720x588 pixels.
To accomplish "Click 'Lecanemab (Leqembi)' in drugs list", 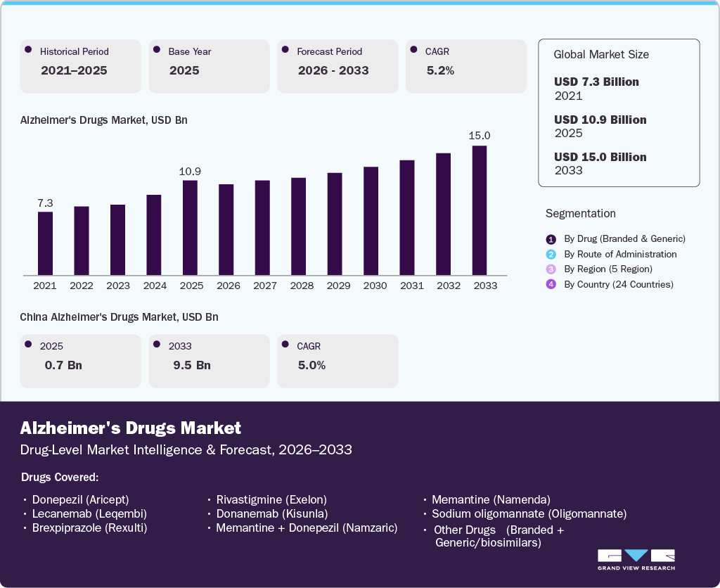I will click(x=89, y=514).
